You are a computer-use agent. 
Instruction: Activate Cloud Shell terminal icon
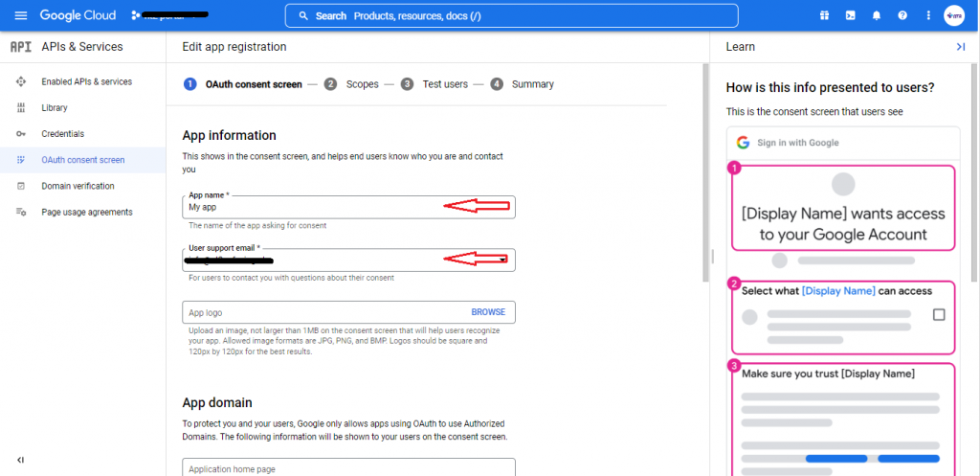pos(851,15)
